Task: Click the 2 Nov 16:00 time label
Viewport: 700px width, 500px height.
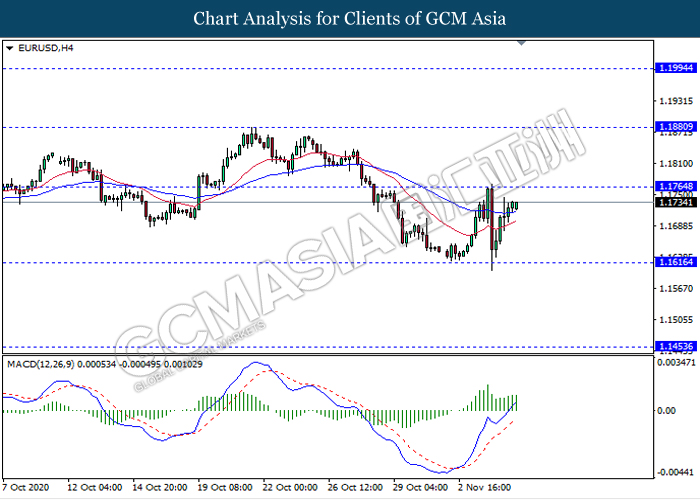Action: tap(485, 487)
